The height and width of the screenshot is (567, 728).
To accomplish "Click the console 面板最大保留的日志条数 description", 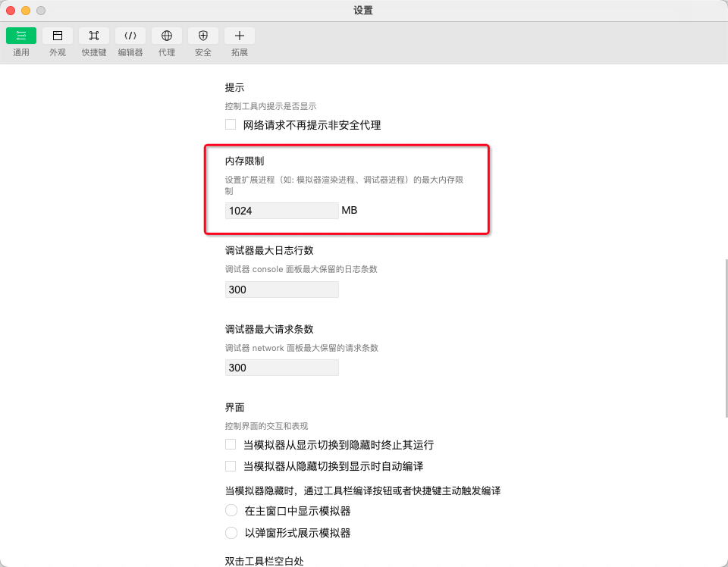I will (x=301, y=269).
